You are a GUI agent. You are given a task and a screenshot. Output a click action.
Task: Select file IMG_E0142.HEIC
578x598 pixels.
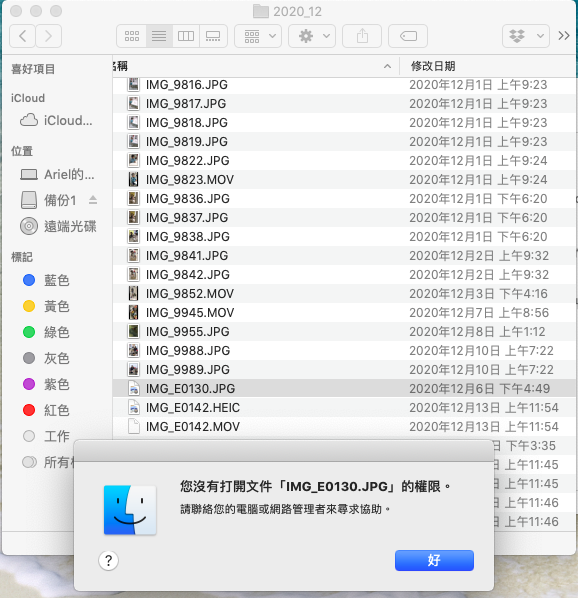pos(344,408)
